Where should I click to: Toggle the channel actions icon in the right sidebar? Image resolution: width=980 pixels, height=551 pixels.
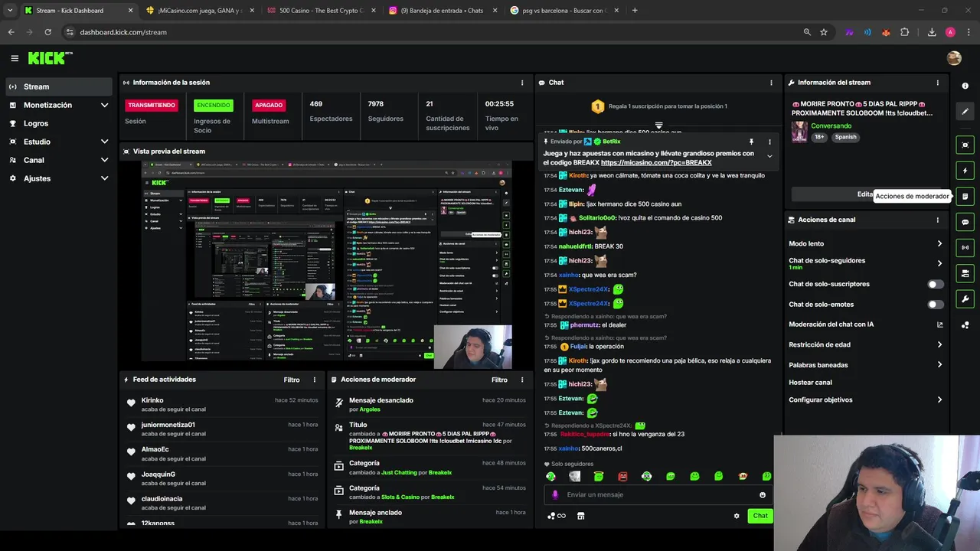[965, 273]
